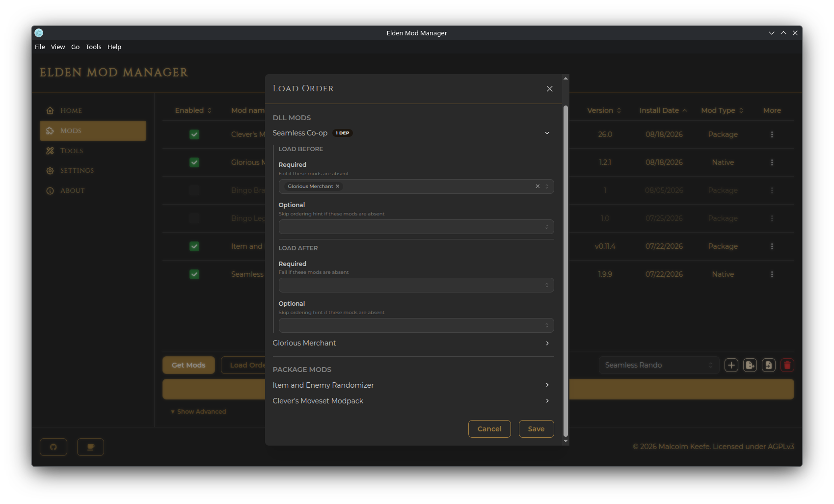This screenshot has width=834, height=504.
Task: Click the app icon in title bar
Action: 39,33
